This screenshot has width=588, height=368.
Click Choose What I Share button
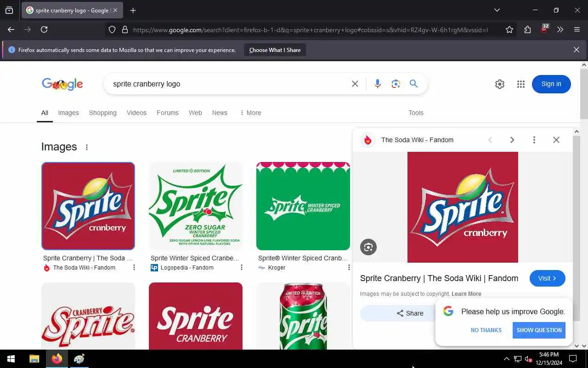(x=275, y=50)
